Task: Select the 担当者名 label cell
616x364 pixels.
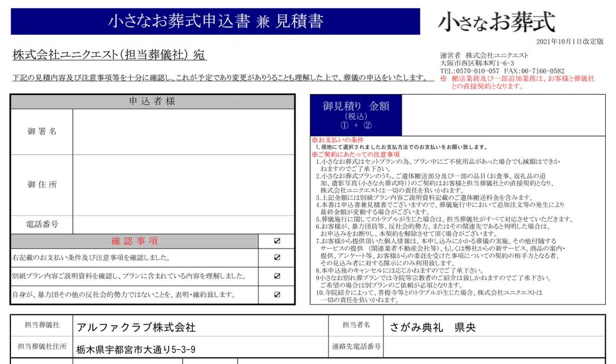Action: pos(356,325)
